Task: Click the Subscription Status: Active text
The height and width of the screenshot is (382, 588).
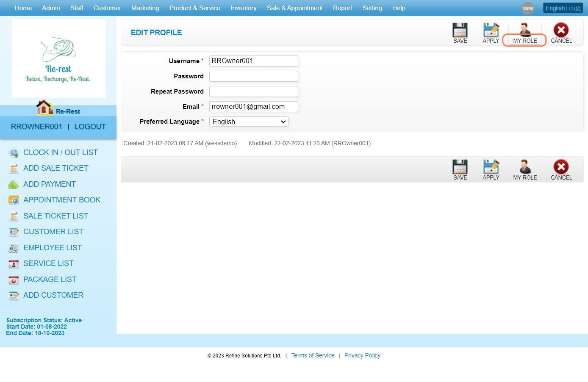Action: 44,320
